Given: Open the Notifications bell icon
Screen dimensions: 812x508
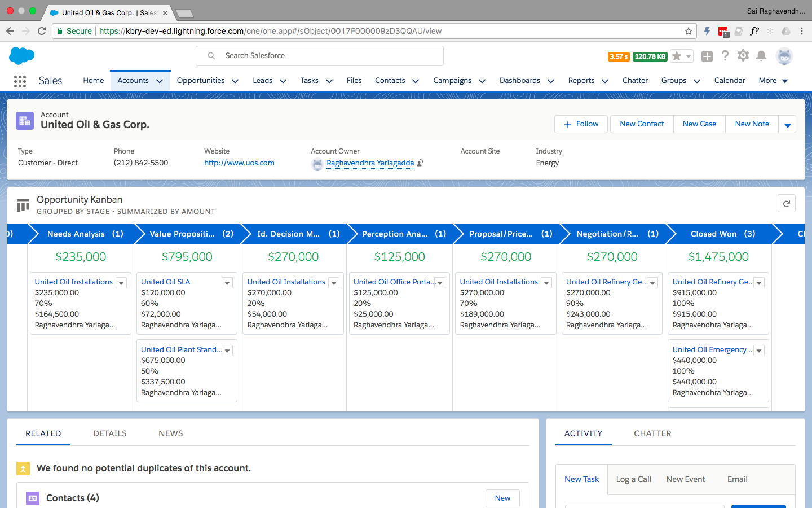Looking at the screenshot, I should (x=761, y=55).
